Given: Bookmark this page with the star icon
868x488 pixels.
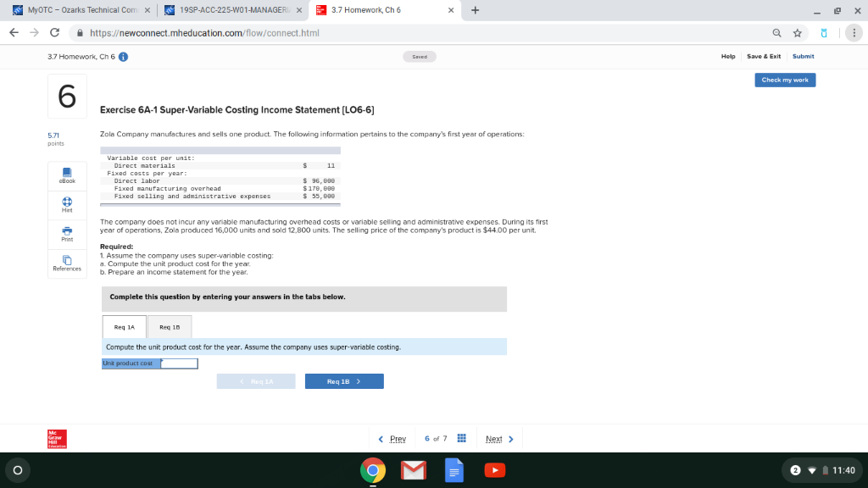Looking at the screenshot, I should tap(797, 33).
